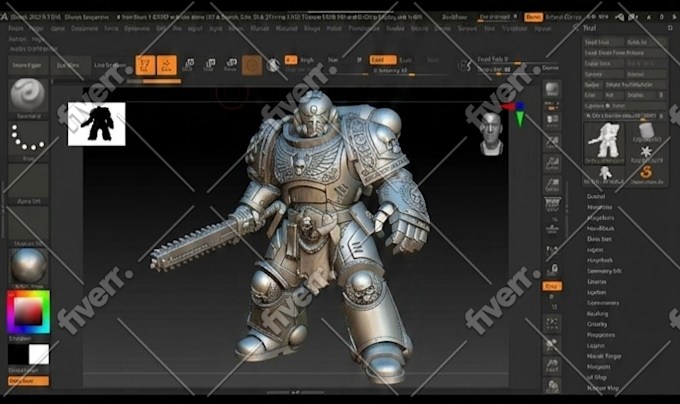
Task: Select the Move gizmo icon in top shelf
Action: (x=189, y=65)
